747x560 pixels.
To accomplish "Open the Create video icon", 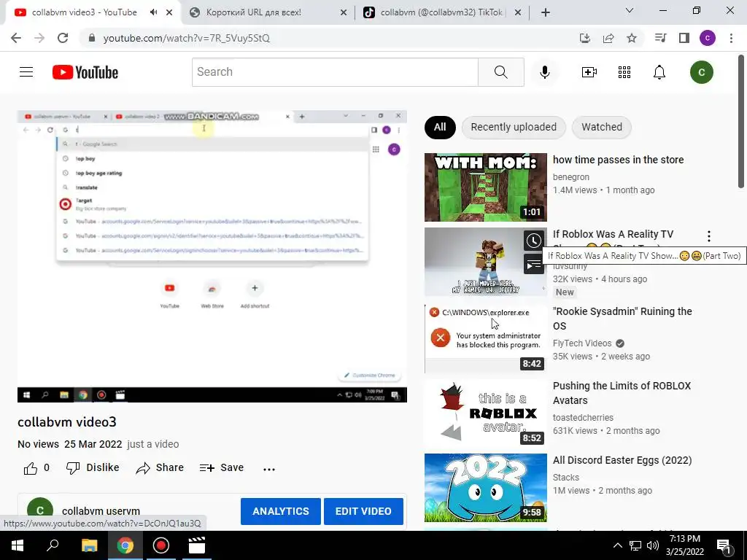I will pos(589,72).
